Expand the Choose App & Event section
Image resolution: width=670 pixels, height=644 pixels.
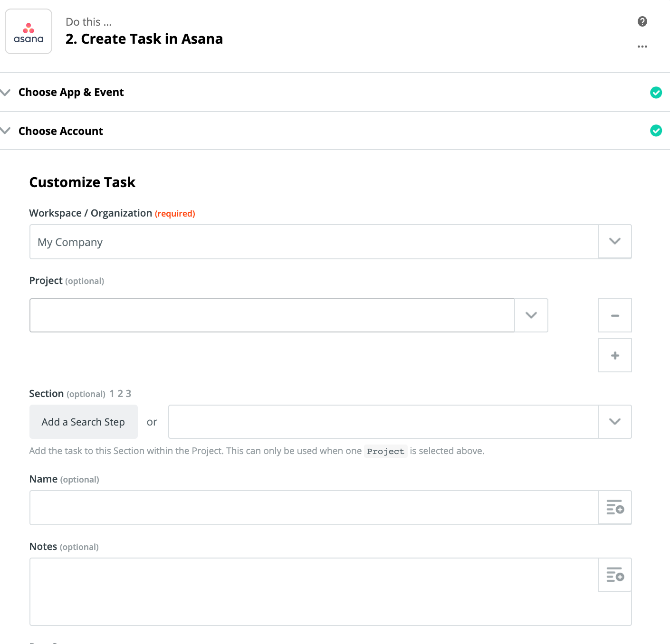(x=6, y=92)
